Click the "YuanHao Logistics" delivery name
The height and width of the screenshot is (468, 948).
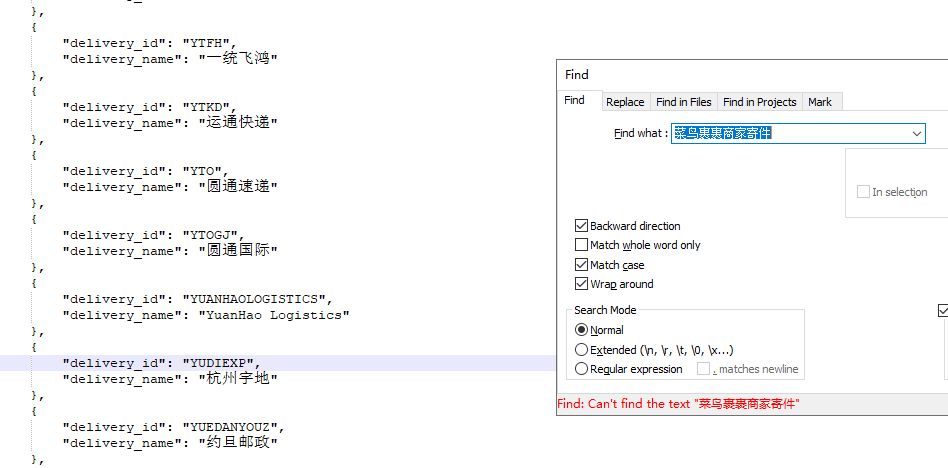[274, 315]
